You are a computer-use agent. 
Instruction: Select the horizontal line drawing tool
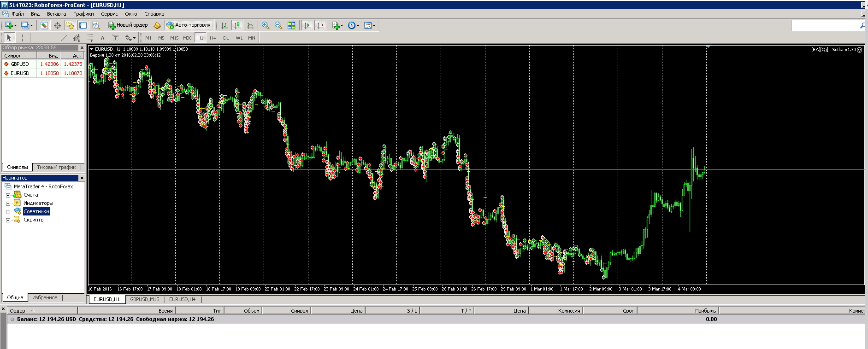51,38
